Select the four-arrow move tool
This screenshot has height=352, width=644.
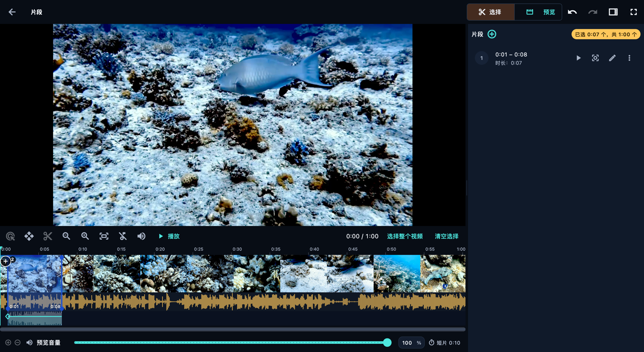pyautogui.click(x=29, y=236)
